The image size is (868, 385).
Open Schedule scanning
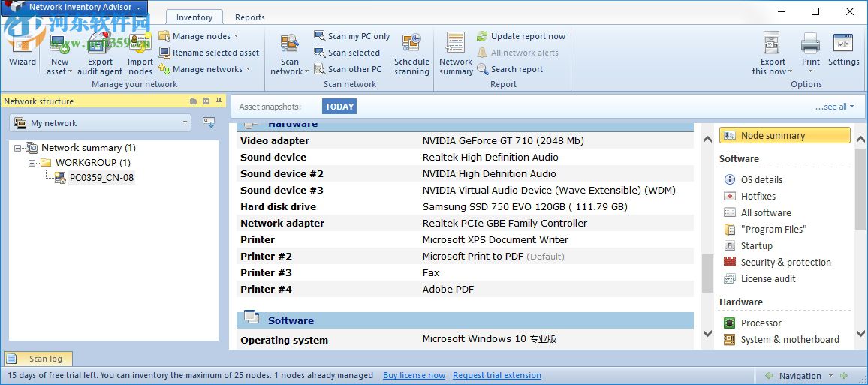[x=411, y=53]
